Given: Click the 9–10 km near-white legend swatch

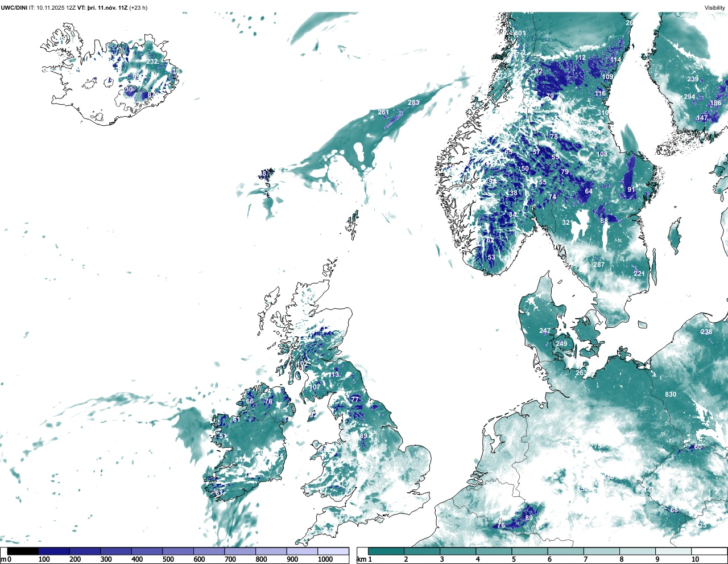Looking at the screenshot, I should (673, 551).
